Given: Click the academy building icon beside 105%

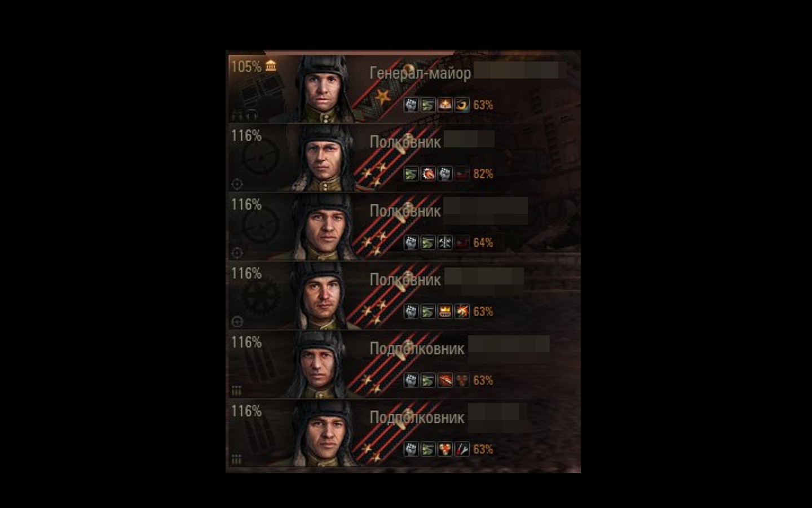Looking at the screenshot, I should pyautogui.click(x=271, y=66).
